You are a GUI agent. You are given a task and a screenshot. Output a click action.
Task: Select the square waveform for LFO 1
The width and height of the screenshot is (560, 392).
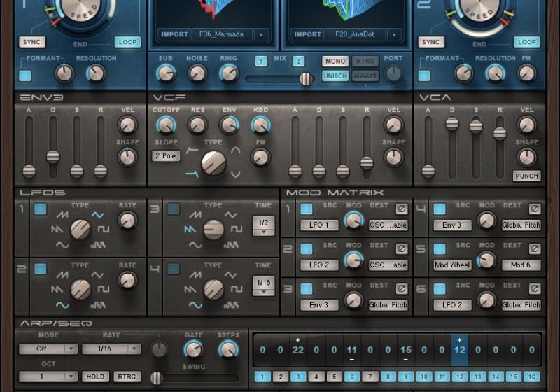pyautogui.click(x=104, y=230)
